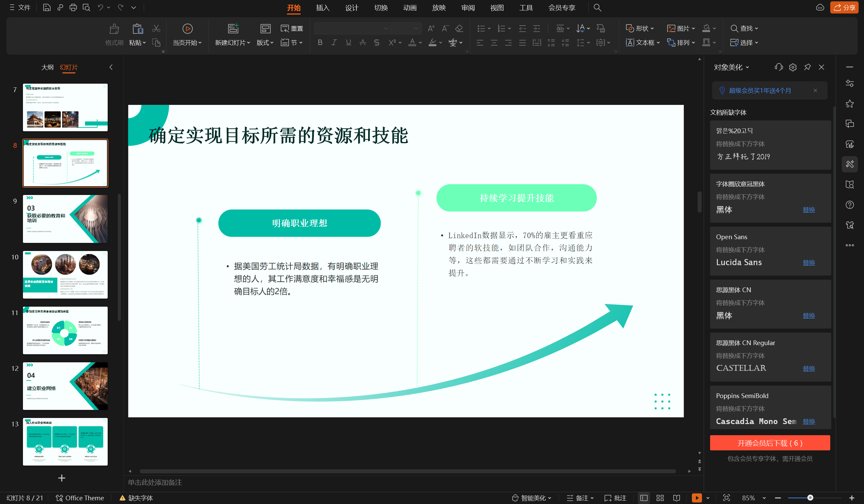864x504 pixels.
Task: Click the Text Box (文本框) tool
Action: coord(643,43)
